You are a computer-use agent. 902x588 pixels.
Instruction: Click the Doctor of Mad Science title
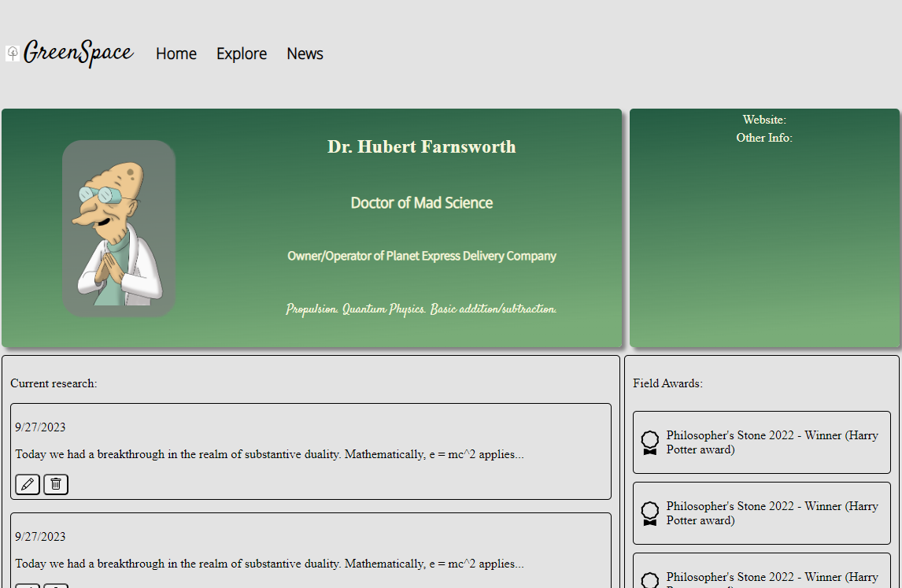click(x=422, y=202)
